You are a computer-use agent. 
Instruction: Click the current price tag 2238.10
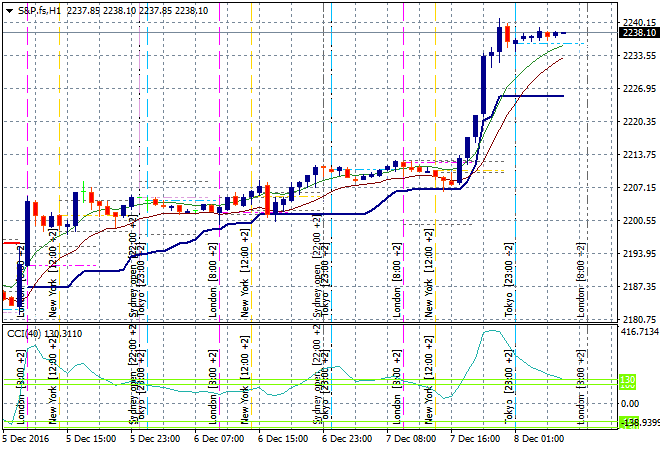tap(638, 33)
